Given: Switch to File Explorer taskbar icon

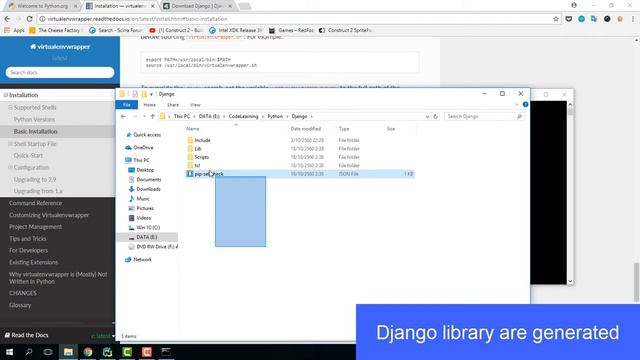Looking at the screenshot, I should click(68, 352).
